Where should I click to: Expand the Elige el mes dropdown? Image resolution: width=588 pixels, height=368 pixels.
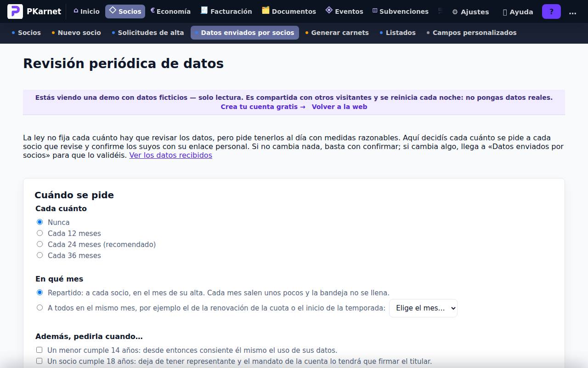[423, 308]
